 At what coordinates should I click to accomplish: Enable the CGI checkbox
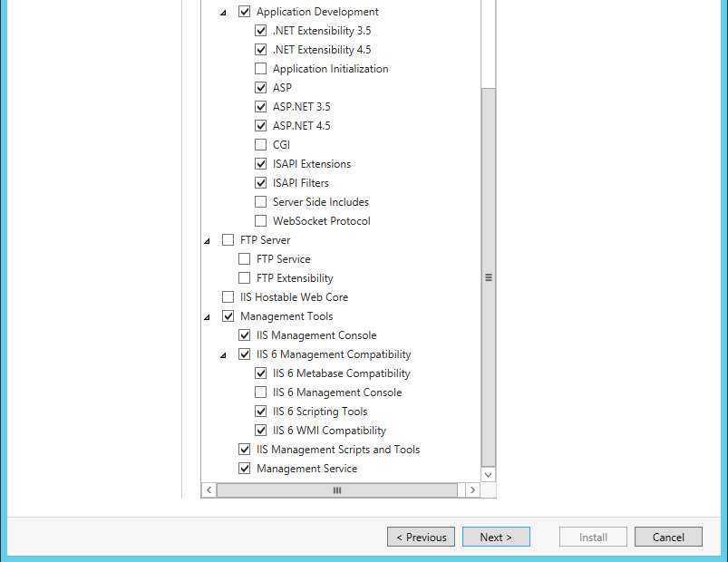point(261,145)
